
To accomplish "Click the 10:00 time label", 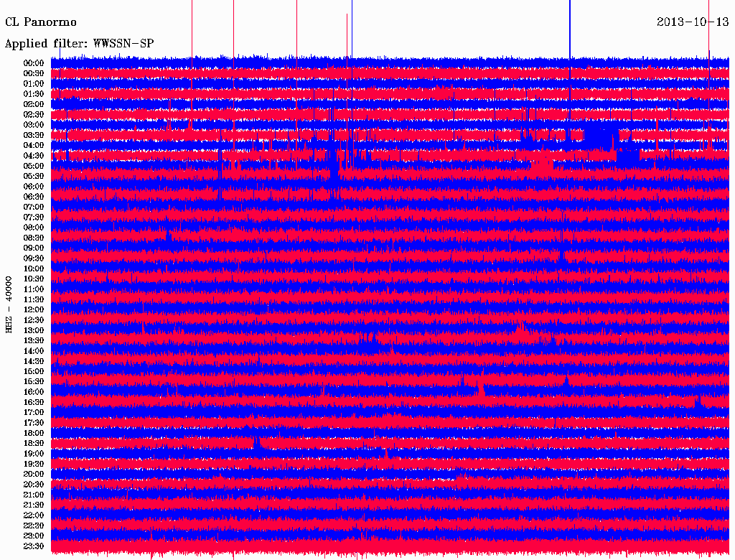I will [x=33, y=269].
